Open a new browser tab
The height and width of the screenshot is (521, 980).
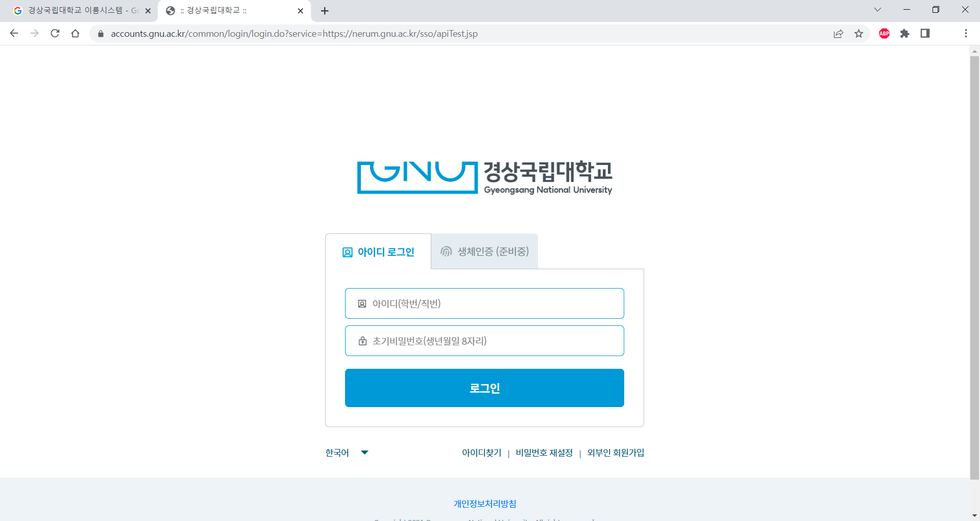[325, 11]
